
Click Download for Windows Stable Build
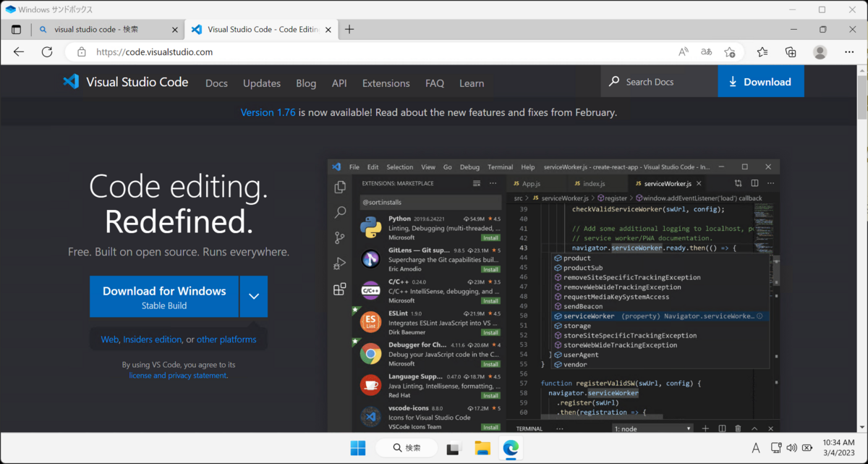164,297
